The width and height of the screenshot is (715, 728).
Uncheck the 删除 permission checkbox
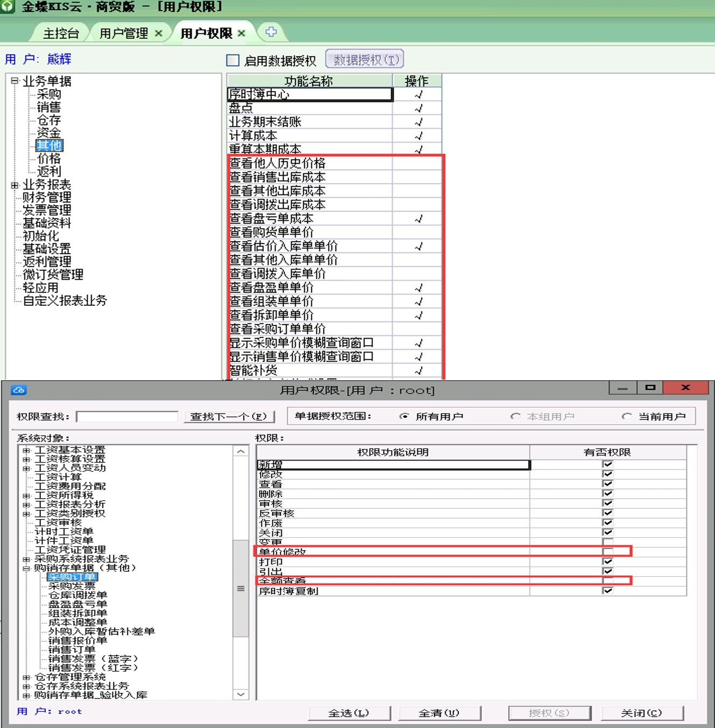coord(608,493)
